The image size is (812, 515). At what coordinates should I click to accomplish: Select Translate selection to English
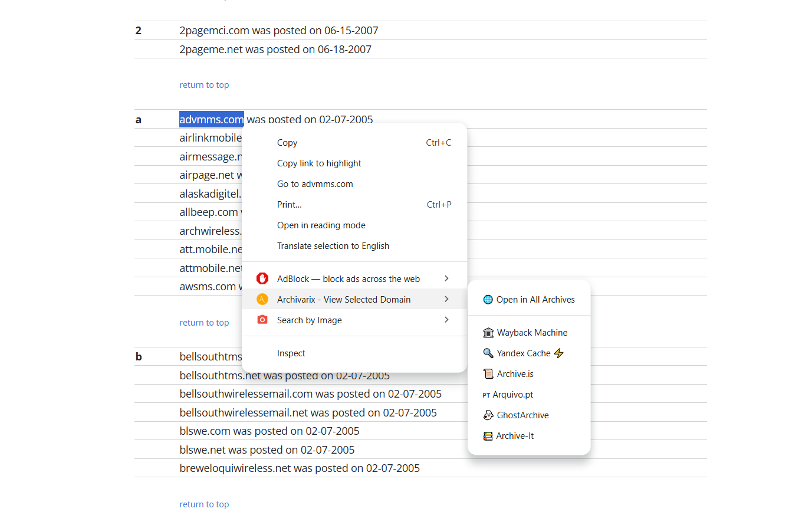[333, 246]
